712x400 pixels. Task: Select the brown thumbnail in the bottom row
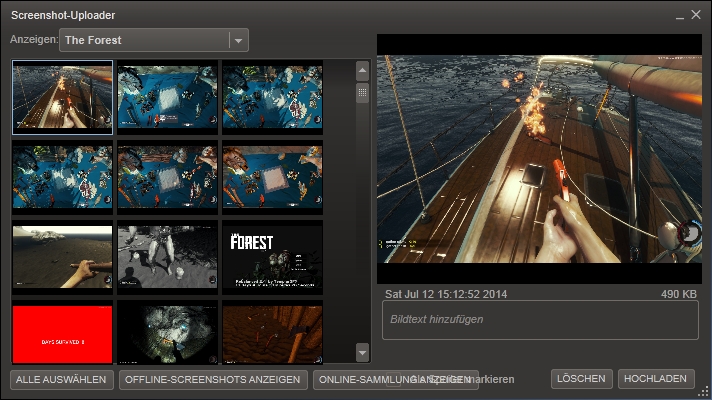click(x=272, y=334)
